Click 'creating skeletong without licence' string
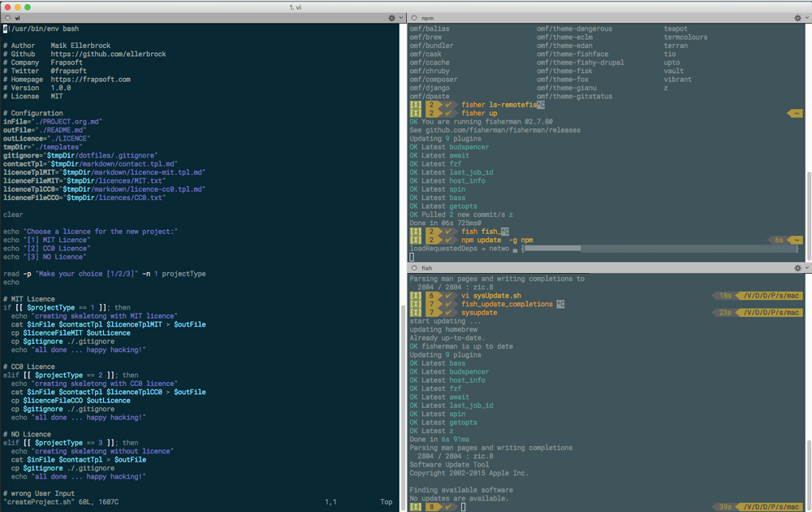 [102, 451]
